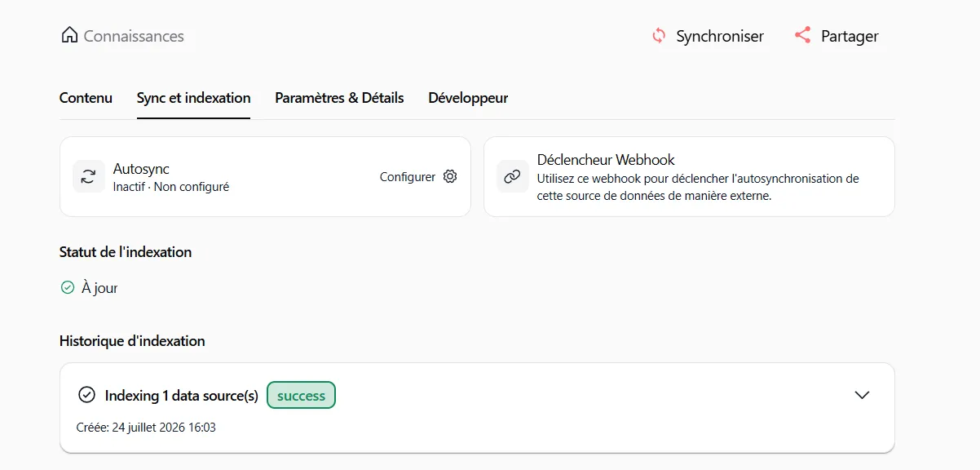The image size is (980, 470).
Task: Click the Synchroniser refresh icon
Action: [659, 36]
